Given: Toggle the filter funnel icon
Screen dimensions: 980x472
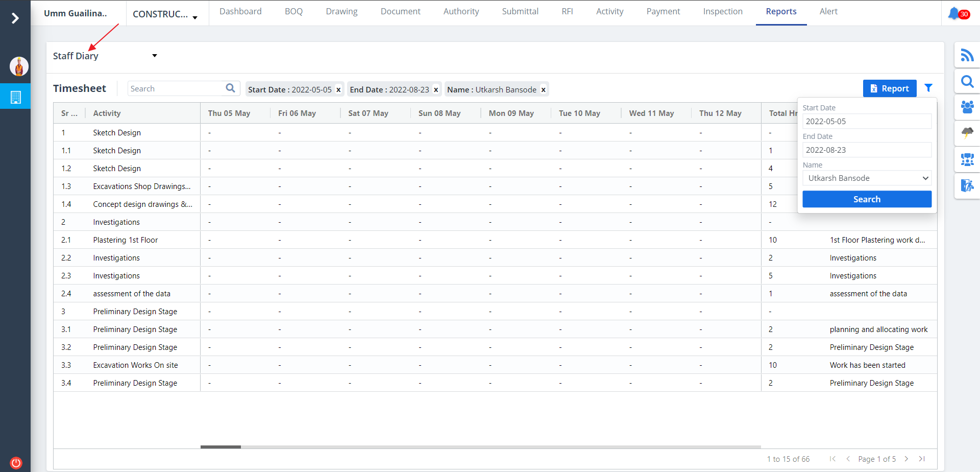Looking at the screenshot, I should pos(928,88).
